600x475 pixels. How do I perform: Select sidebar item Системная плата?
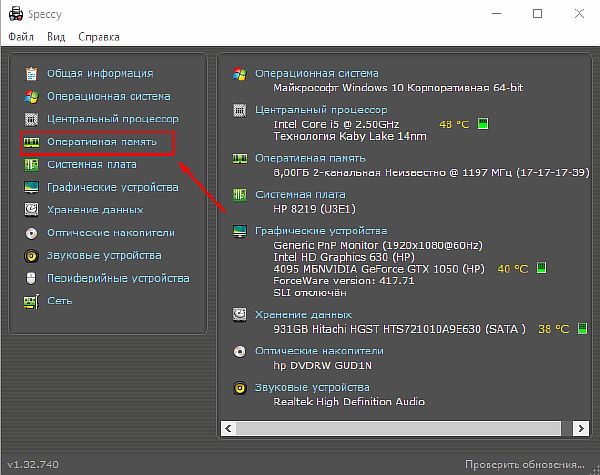point(92,165)
